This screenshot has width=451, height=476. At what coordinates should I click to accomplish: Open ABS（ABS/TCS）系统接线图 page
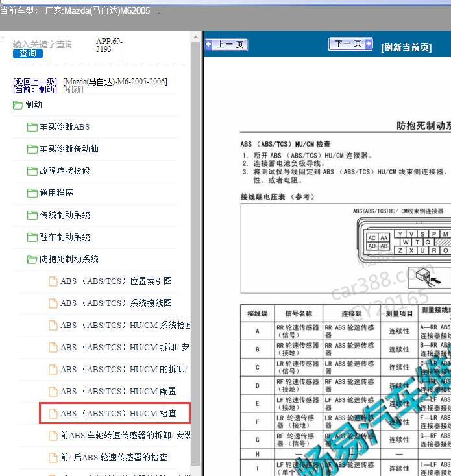pos(116,303)
